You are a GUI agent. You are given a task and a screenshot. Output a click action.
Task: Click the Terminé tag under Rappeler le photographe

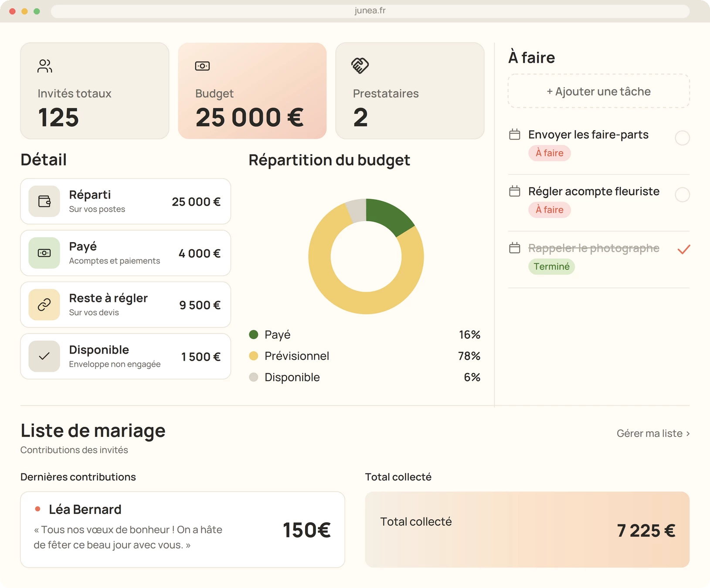coord(552,267)
